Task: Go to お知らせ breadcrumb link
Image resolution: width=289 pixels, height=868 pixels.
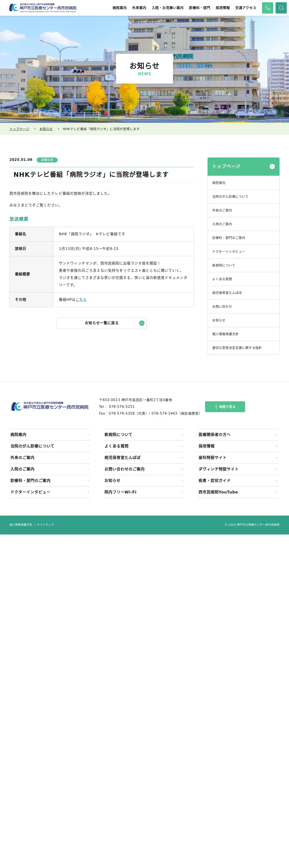Action: (x=46, y=129)
